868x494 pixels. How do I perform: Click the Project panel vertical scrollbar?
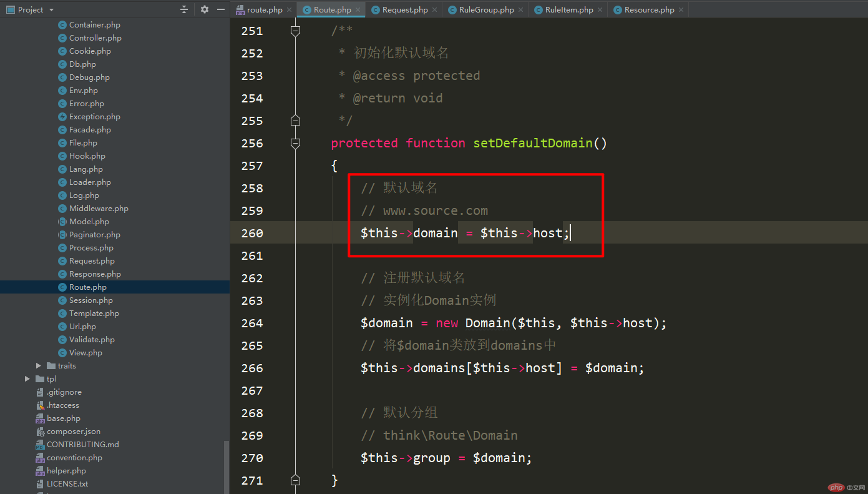coord(227,468)
